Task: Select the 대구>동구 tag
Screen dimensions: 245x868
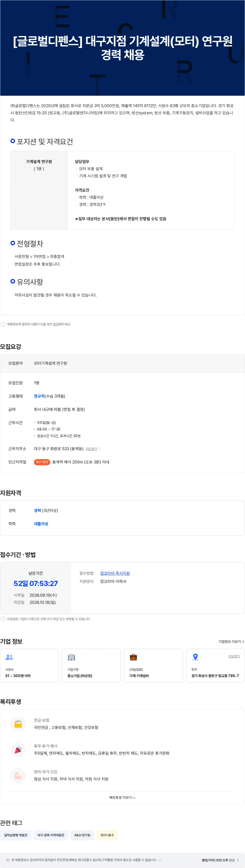Action: pyautogui.click(x=107, y=835)
